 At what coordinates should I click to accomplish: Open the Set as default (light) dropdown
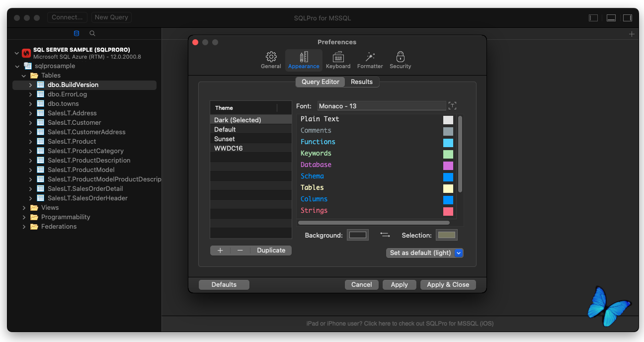(424, 253)
